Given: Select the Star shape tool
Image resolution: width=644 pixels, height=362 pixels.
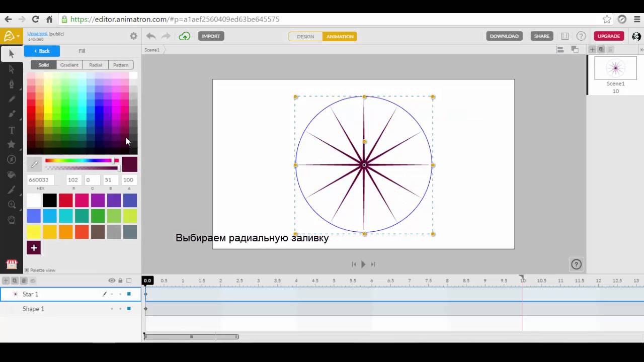Looking at the screenshot, I should tap(12, 144).
